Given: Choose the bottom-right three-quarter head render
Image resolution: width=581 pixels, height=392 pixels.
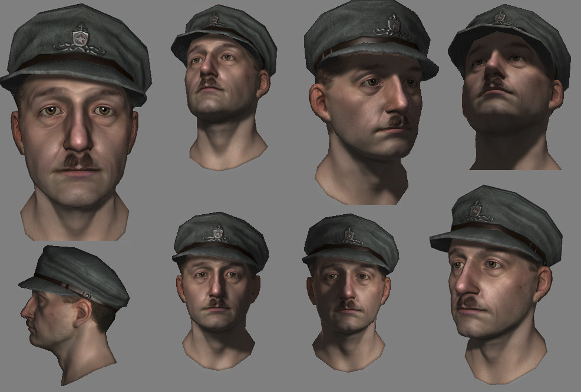Looking at the screenshot, I should pyautogui.click(x=497, y=285).
